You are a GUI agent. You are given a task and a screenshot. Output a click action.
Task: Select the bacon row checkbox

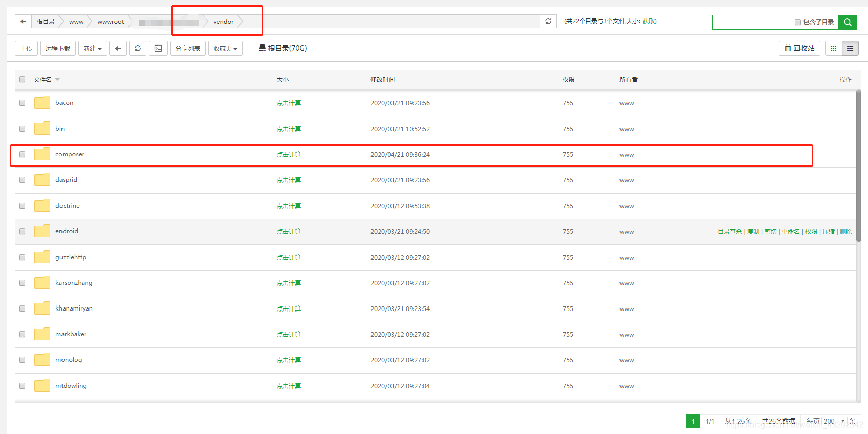[22, 103]
